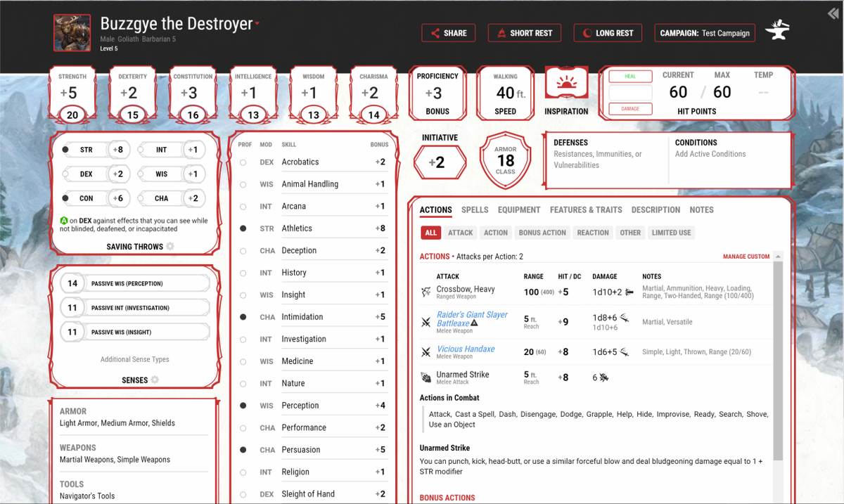Toggle Perception skill proficiency dot

[243, 406]
